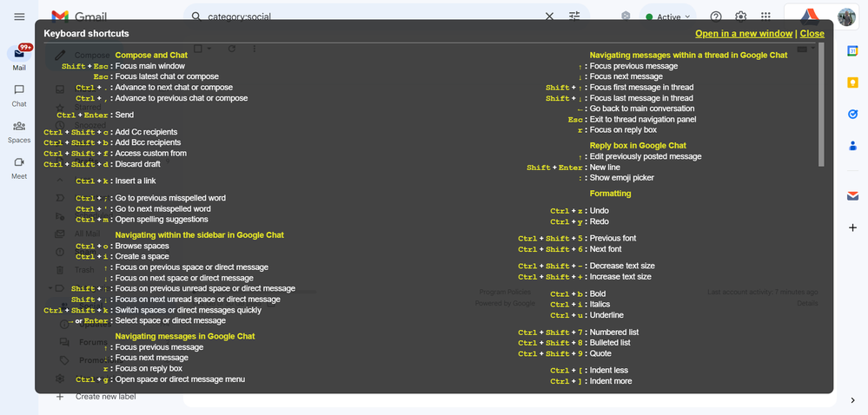This screenshot has width=868, height=415.
Task: Open the red envelope add-on
Action: pyautogui.click(x=852, y=195)
